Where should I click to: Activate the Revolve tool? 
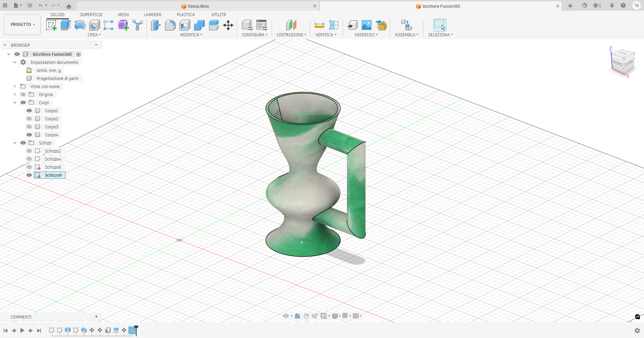(80, 25)
